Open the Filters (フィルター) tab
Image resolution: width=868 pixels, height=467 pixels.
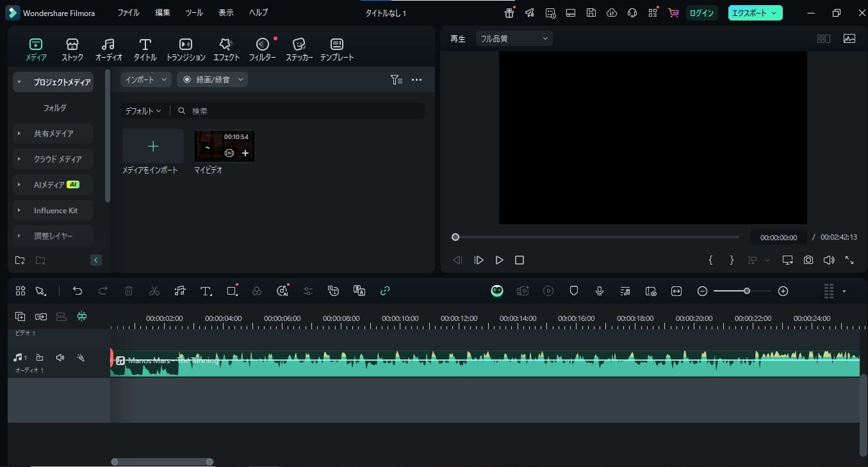pyautogui.click(x=262, y=49)
